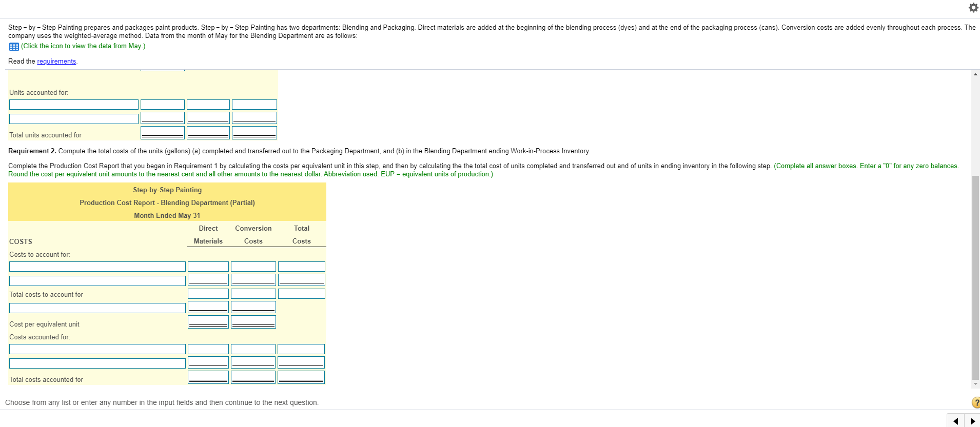Click first numeric field in first Units accounted for row

[163, 105]
